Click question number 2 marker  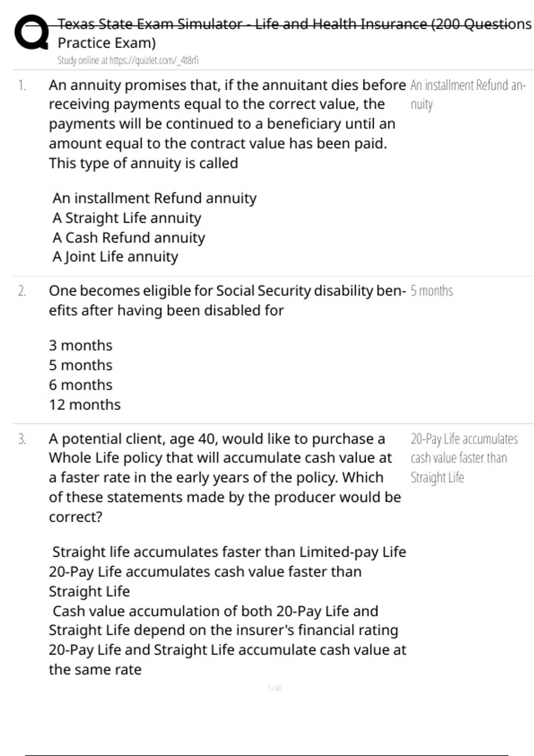coord(22,291)
